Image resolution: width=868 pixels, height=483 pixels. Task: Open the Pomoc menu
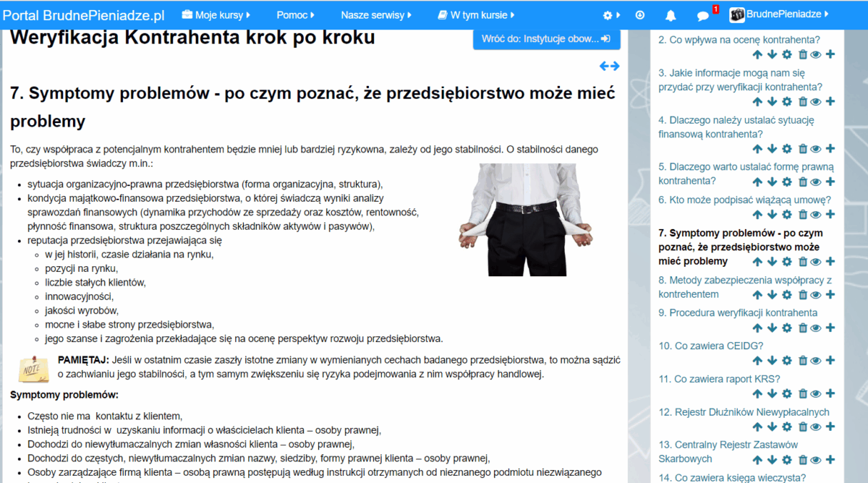296,15
